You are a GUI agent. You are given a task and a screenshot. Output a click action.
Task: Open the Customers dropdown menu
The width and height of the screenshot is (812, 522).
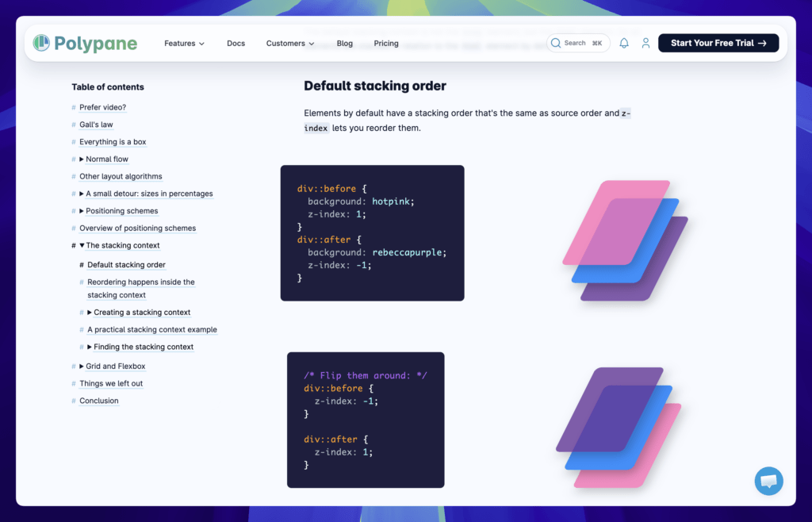(289, 44)
